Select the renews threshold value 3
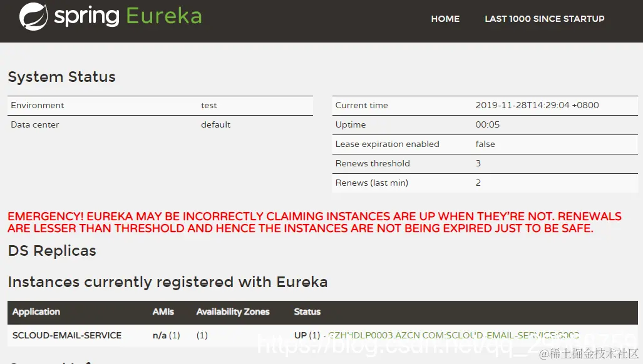The height and width of the screenshot is (364, 643). pyautogui.click(x=478, y=163)
